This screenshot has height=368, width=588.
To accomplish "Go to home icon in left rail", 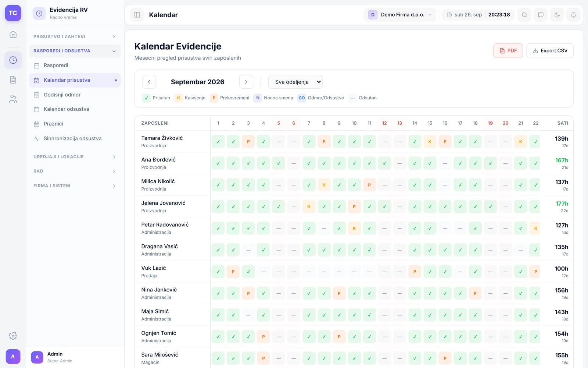I will (x=13, y=35).
